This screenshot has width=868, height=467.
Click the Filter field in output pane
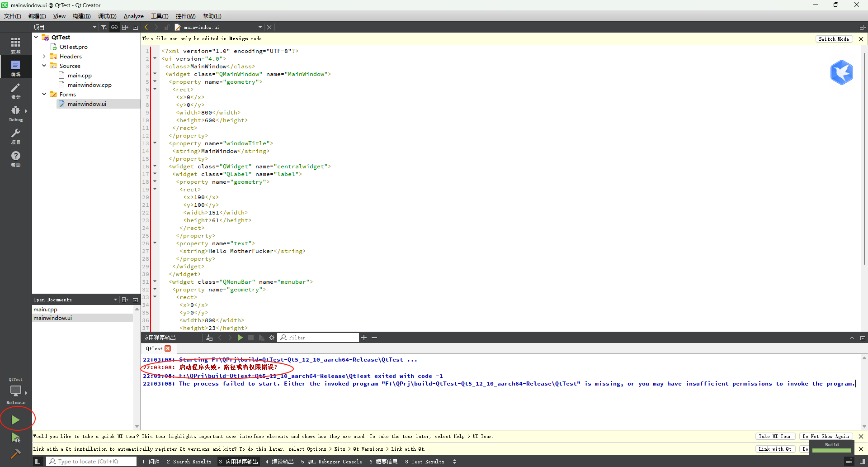318,338
